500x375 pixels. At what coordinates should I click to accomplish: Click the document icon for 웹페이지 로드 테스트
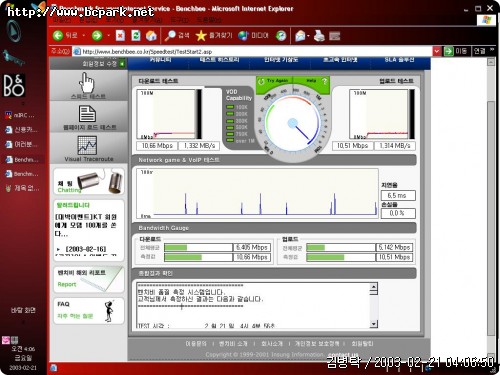87,113
